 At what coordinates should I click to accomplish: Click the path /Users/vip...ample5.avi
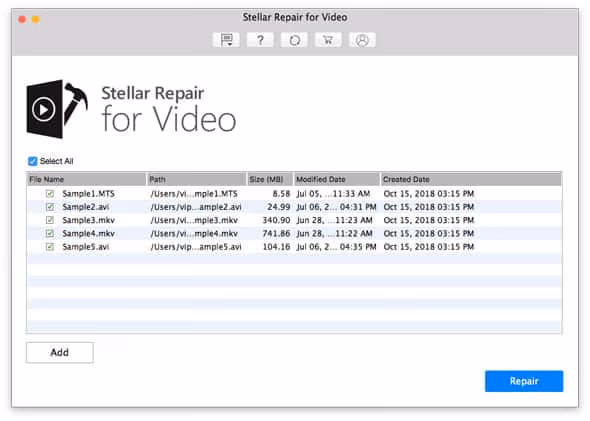point(196,247)
